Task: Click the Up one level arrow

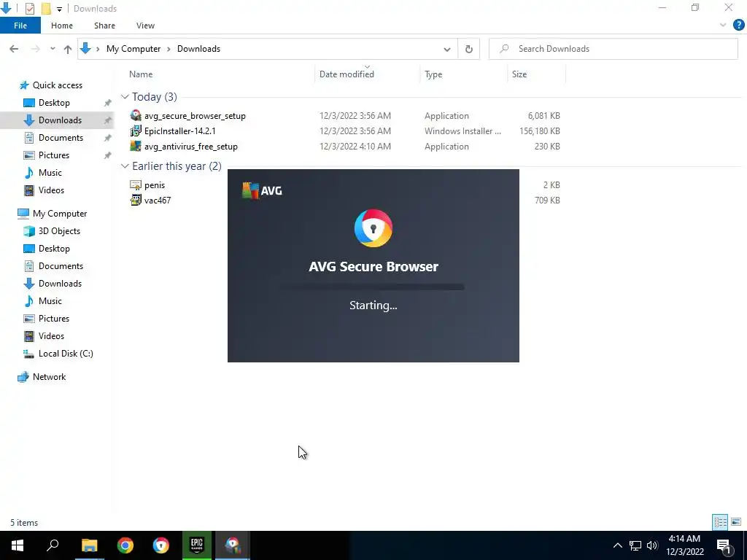Action: [x=68, y=49]
